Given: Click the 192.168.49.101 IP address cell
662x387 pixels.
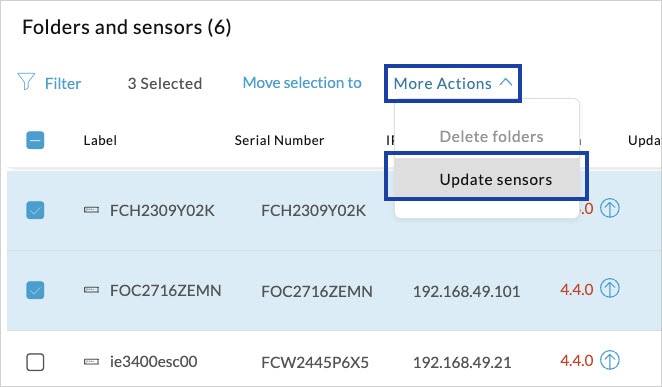Looking at the screenshot, I should 467,291.
